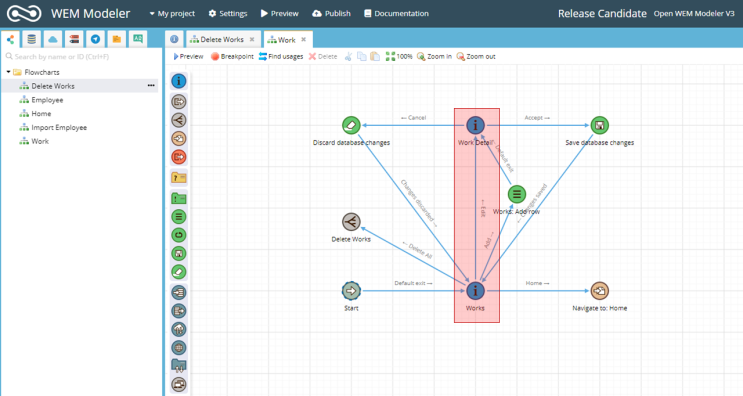Image resolution: width=743 pixels, height=396 pixels.
Task: Open the orange files folder tab icon
Action: pyautogui.click(x=117, y=39)
